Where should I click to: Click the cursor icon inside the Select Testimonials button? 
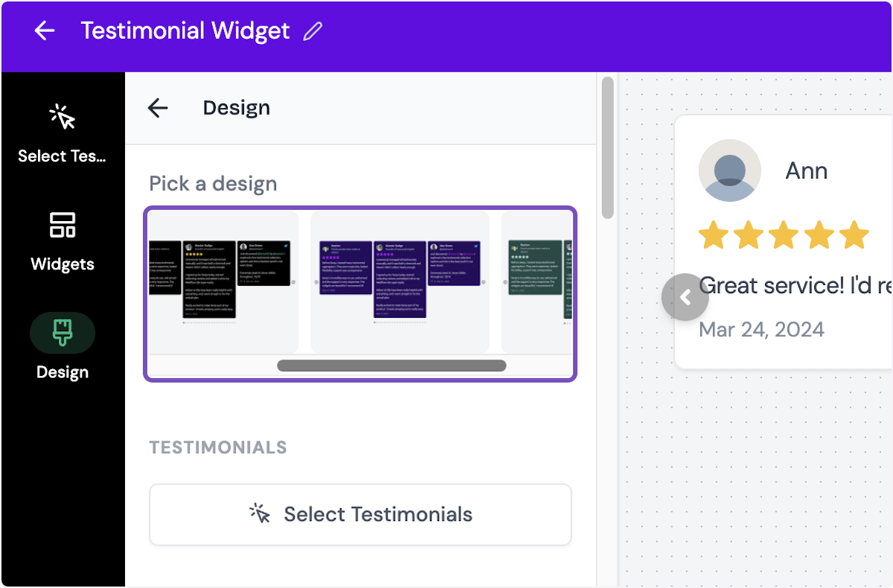(x=260, y=514)
